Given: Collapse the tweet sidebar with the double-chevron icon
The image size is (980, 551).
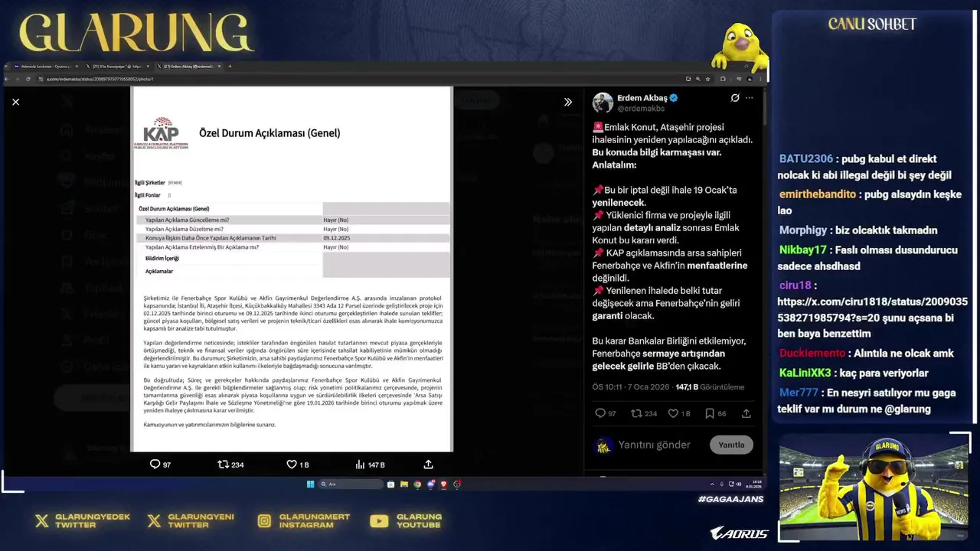Looking at the screenshot, I should (x=568, y=102).
